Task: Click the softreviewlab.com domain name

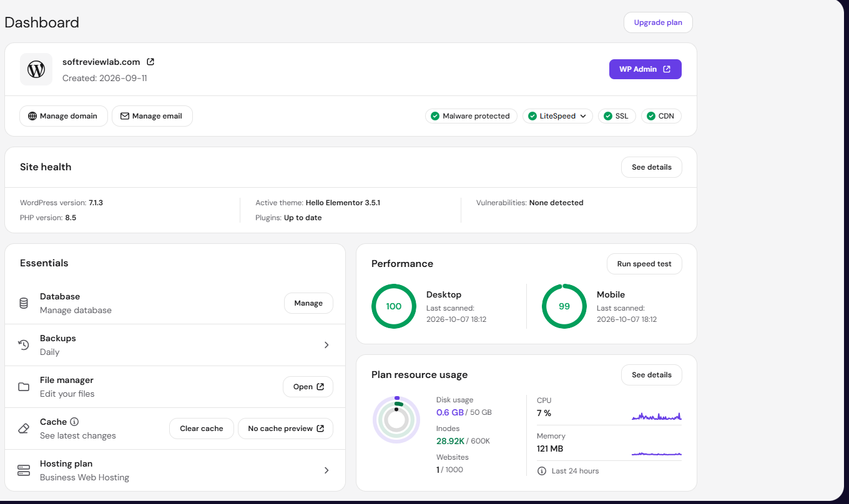Action: [101, 62]
